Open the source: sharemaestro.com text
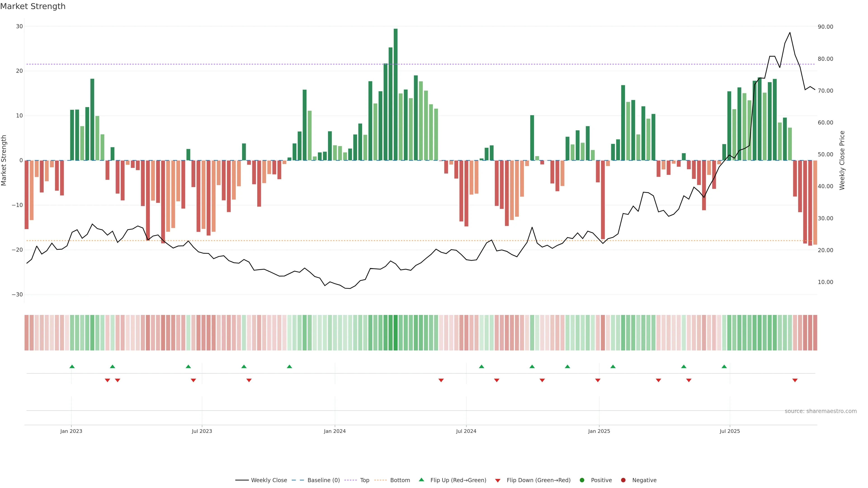 [821, 411]
